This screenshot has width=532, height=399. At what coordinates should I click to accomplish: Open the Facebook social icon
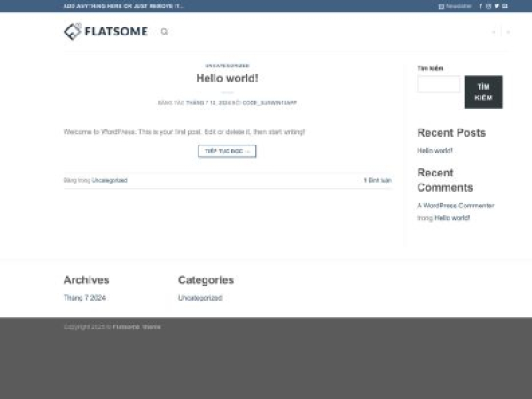coord(481,6)
